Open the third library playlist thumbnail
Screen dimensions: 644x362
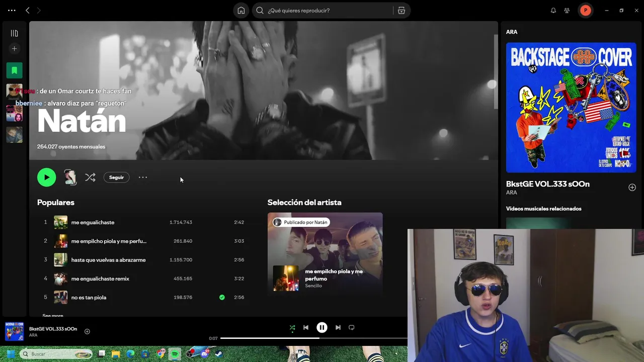click(x=14, y=135)
